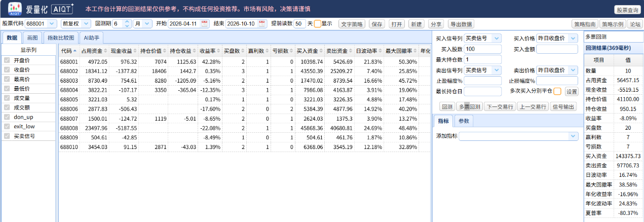Toggle the 成交量 column checkbox
Image resolution: width=644 pixels, height=222 pixels.
[x=7, y=98]
